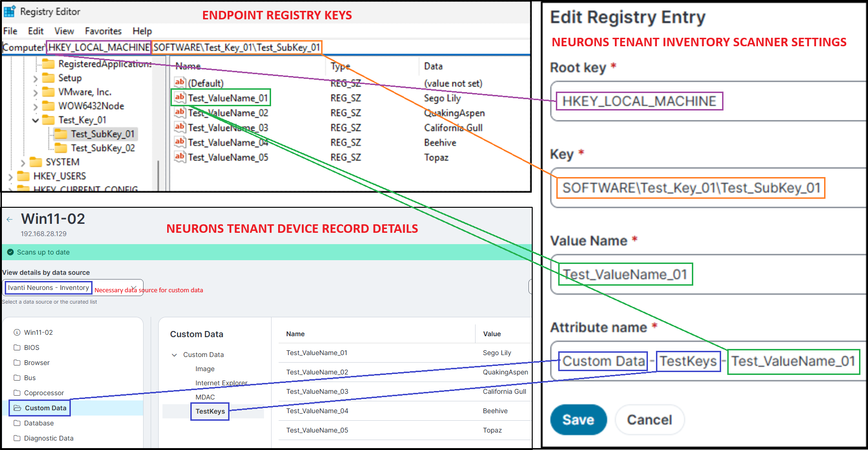The width and height of the screenshot is (868, 450).
Task: Click the checkmark icon on Scans up to date banner
Action: coord(10,252)
